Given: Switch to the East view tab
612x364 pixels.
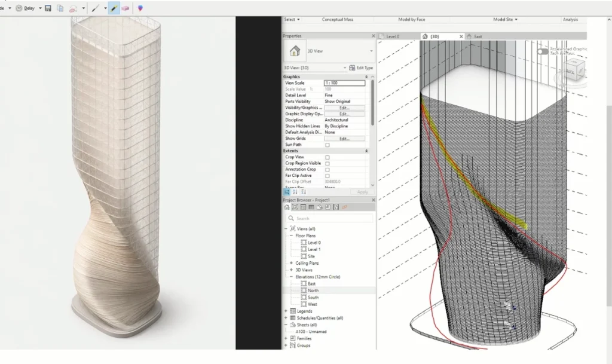Looking at the screenshot, I should (478, 36).
